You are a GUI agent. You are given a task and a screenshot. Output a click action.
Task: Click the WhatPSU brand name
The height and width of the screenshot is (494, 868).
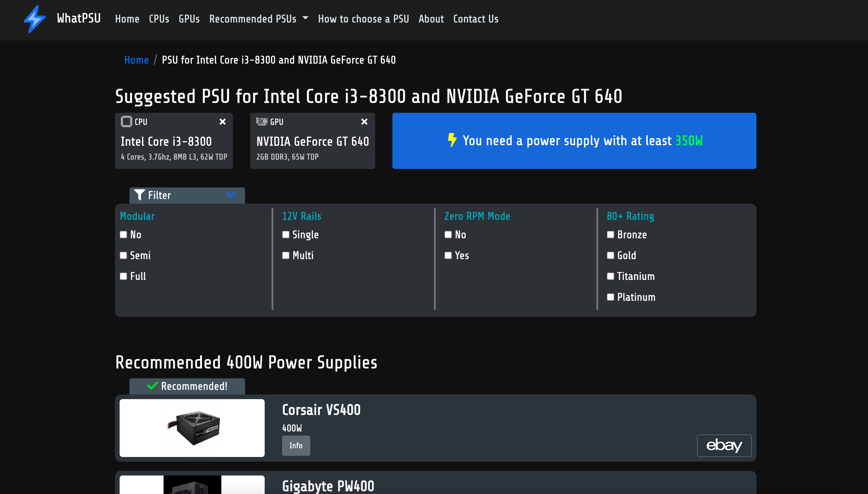click(x=79, y=18)
